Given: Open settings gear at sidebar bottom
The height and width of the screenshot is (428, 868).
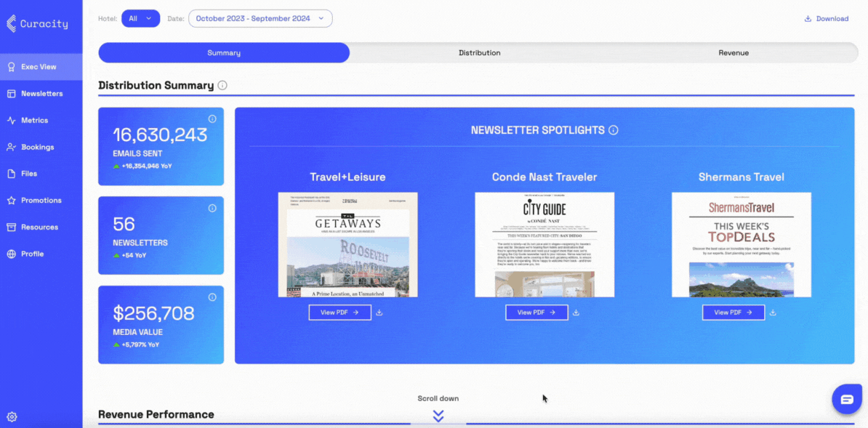Looking at the screenshot, I should pyautogui.click(x=12, y=416).
